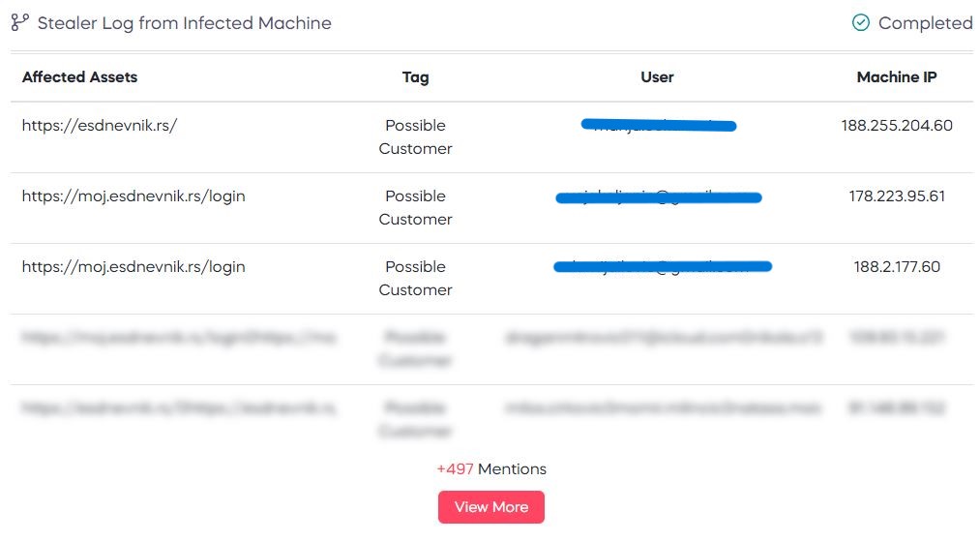Click Possible Customer tag in the first row
Image resolution: width=980 pixels, height=542 pixels.
(x=416, y=136)
